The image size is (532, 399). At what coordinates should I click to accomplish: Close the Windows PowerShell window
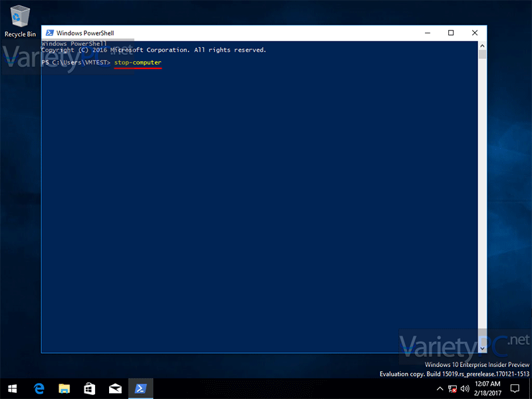point(475,33)
